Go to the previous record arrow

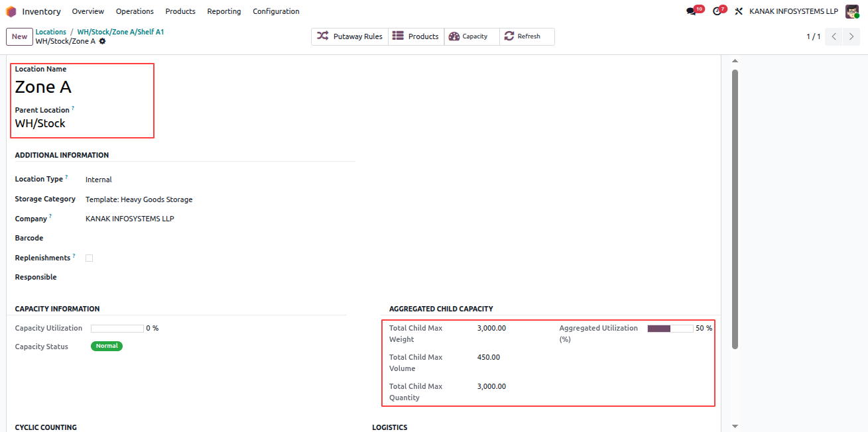[x=834, y=36]
